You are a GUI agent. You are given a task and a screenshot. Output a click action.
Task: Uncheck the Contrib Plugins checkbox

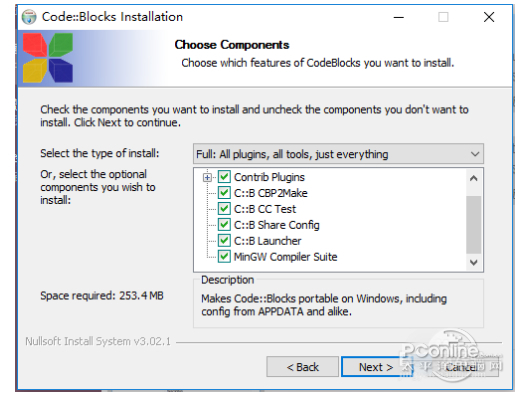click(x=224, y=177)
